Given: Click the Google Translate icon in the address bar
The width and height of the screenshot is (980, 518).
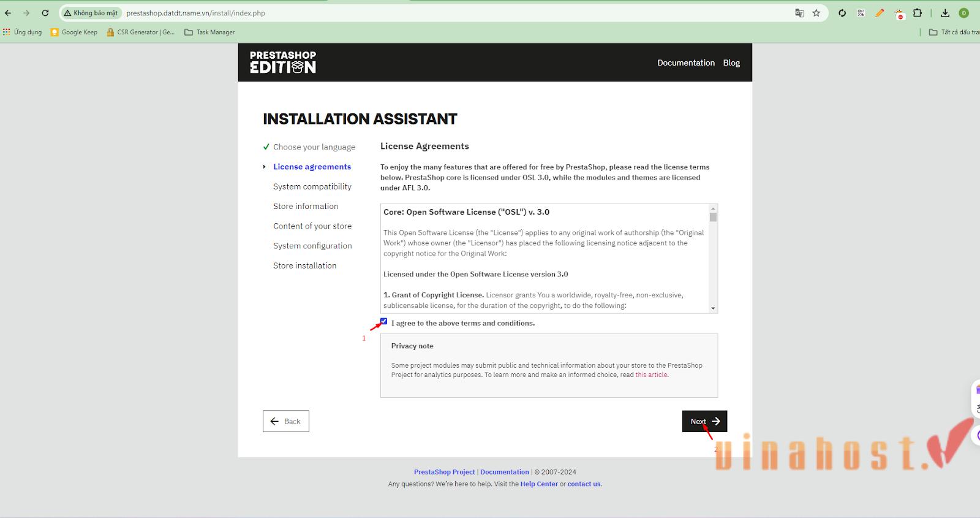Looking at the screenshot, I should 799,13.
